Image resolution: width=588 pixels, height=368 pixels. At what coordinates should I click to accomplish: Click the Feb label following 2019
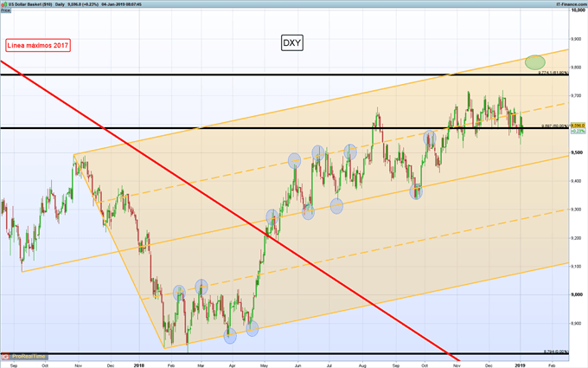[x=552, y=365]
